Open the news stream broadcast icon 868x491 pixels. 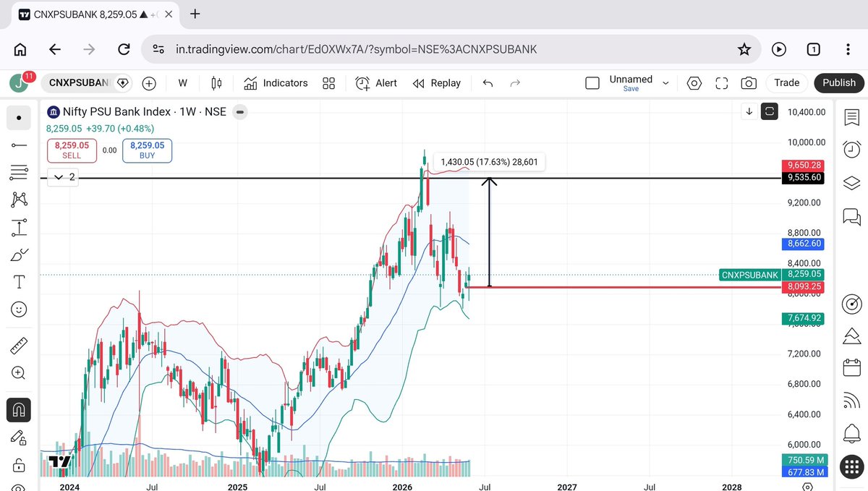(851, 401)
